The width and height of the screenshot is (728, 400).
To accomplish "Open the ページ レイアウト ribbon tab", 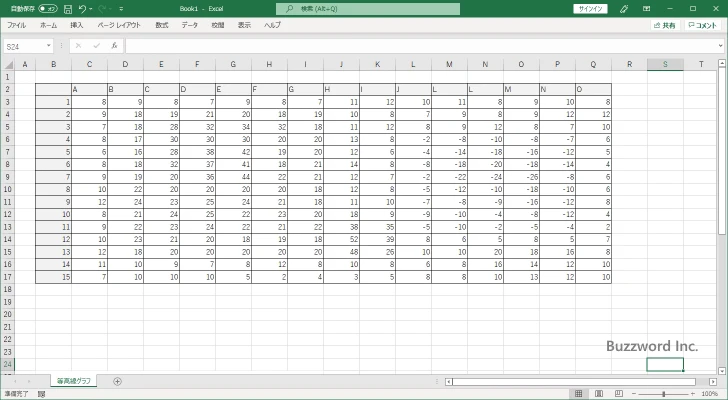I will click(x=119, y=25).
